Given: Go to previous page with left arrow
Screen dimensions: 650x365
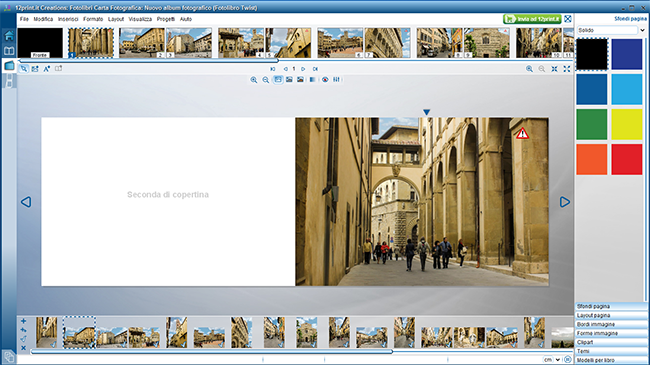Looking at the screenshot, I should click(x=26, y=202).
